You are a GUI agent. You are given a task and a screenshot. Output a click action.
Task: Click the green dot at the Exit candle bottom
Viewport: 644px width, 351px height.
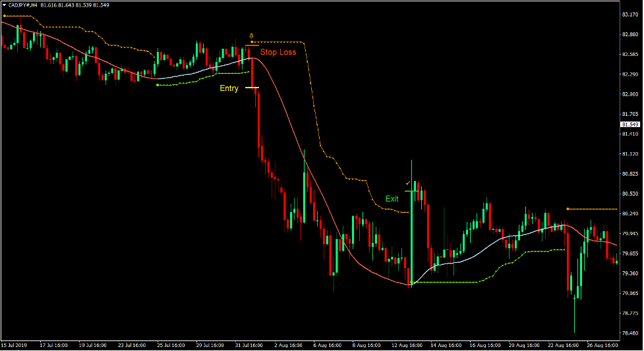(411, 283)
